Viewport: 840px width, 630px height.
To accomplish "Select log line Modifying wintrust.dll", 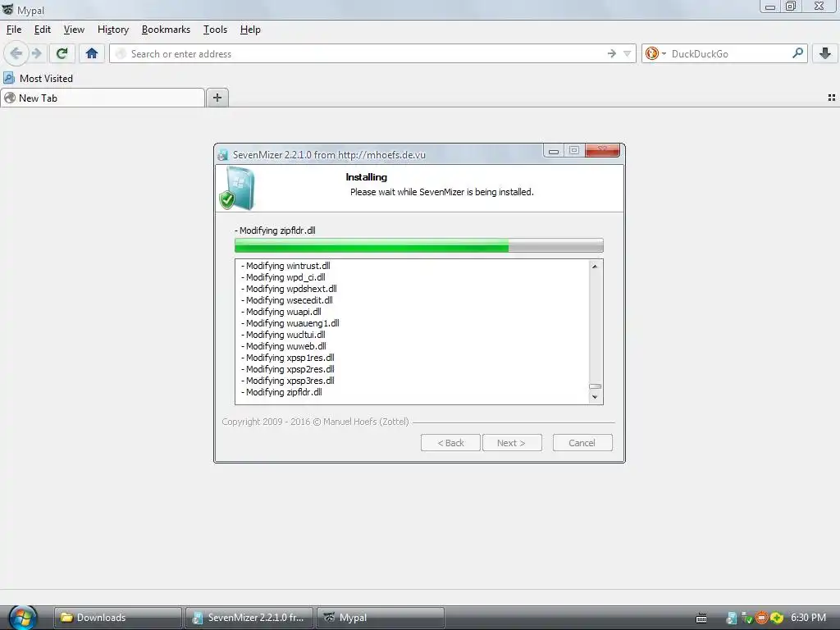I will [285, 266].
